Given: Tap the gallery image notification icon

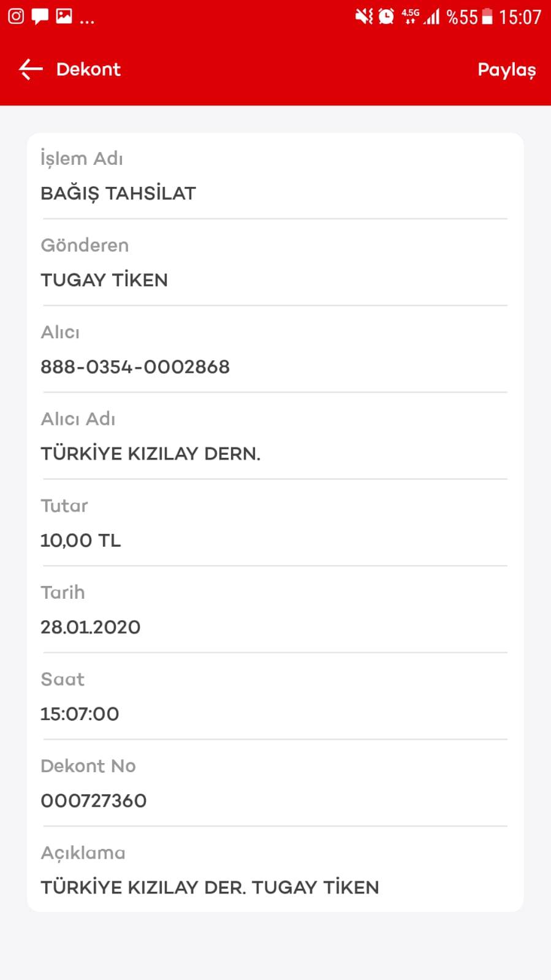Looking at the screenshot, I should point(64,16).
